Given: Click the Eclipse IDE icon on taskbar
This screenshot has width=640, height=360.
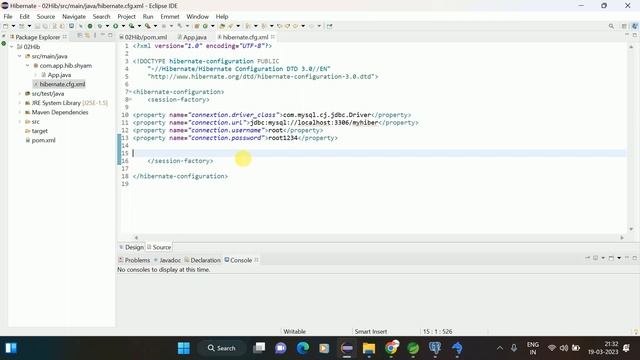Looking at the screenshot, I should (x=347, y=348).
